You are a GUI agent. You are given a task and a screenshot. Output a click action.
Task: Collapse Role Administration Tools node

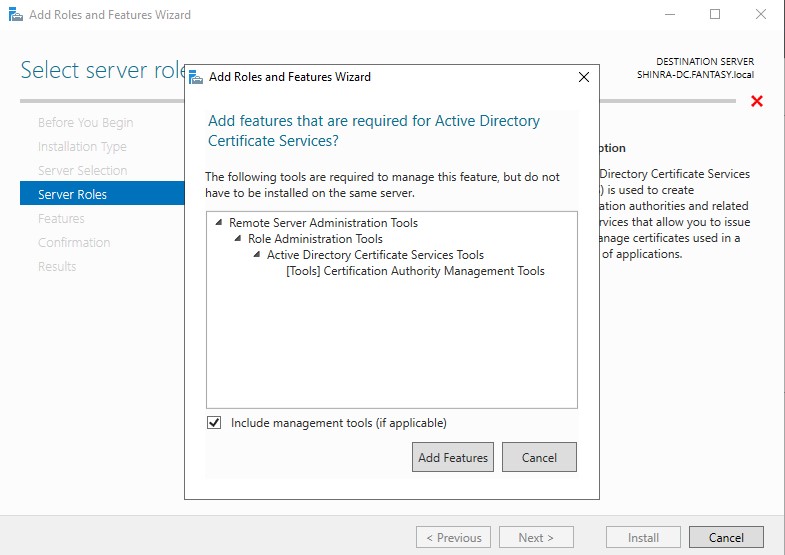[x=238, y=238]
